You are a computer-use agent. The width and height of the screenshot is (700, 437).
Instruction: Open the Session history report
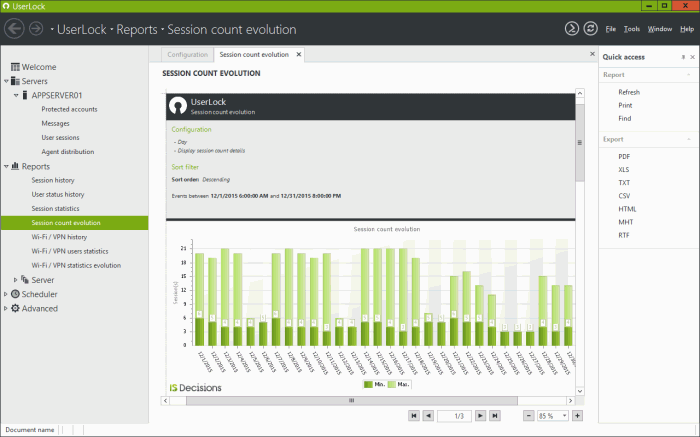53,180
